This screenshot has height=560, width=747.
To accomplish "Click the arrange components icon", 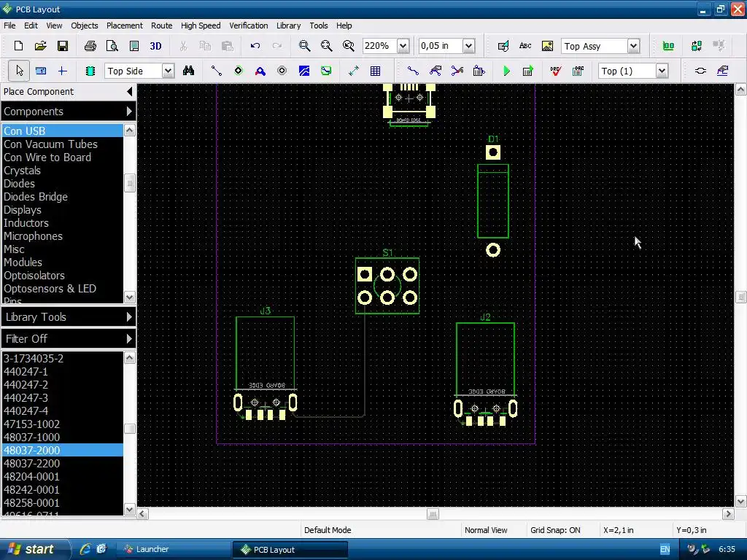I will (x=668, y=46).
